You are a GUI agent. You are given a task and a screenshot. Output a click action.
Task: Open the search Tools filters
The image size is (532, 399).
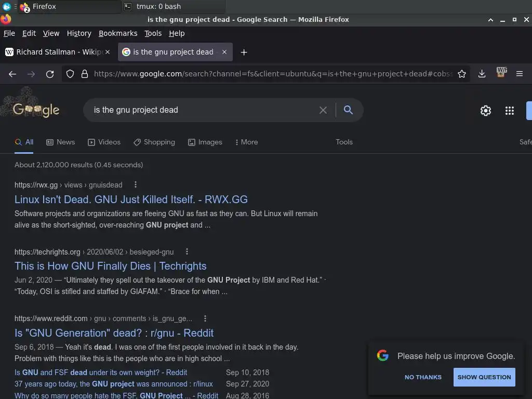tap(344, 142)
